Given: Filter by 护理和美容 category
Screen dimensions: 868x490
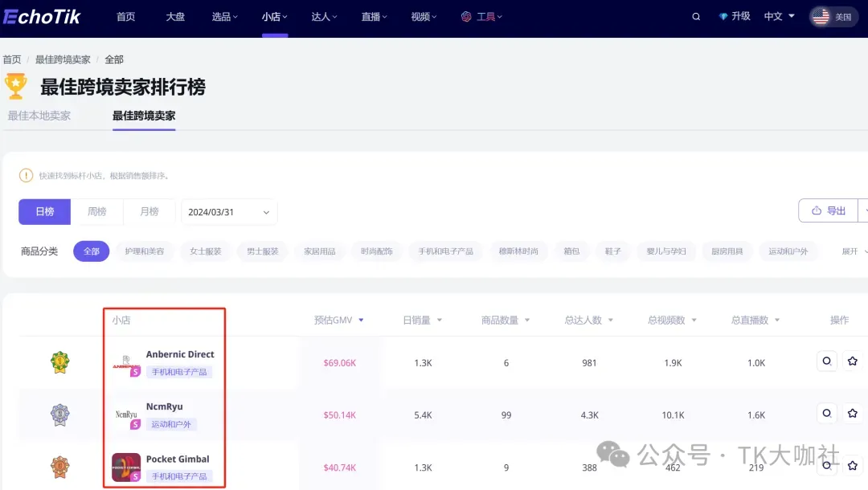Looking at the screenshot, I should coord(145,251).
